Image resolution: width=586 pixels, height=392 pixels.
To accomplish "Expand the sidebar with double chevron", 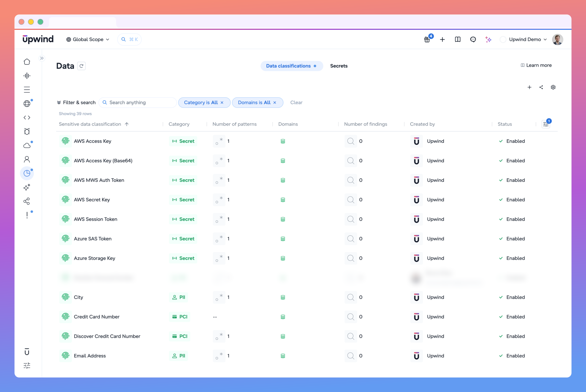I will (42, 58).
